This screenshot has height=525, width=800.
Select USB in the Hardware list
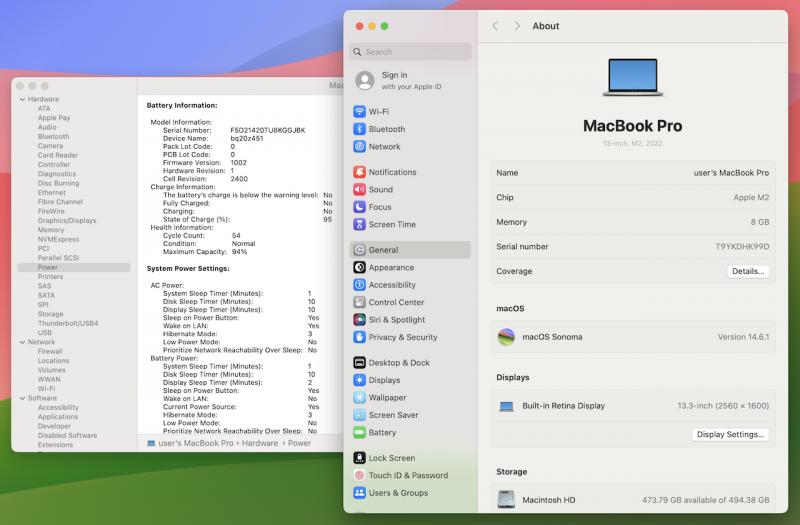coord(45,333)
